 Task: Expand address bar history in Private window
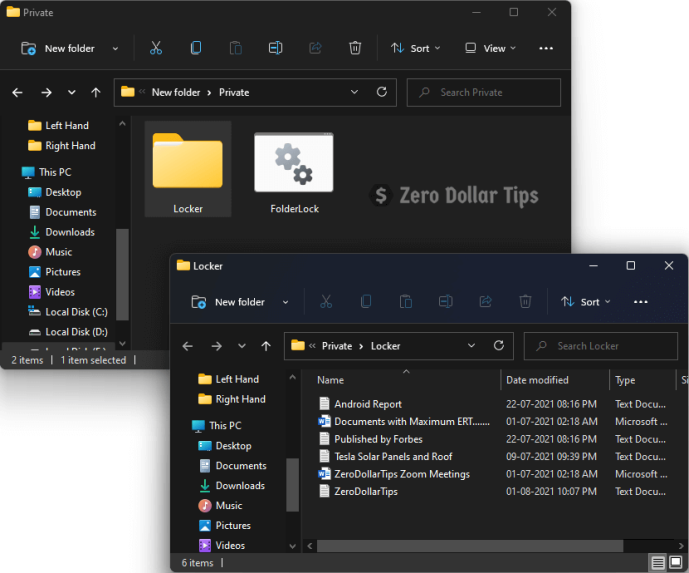tap(354, 92)
